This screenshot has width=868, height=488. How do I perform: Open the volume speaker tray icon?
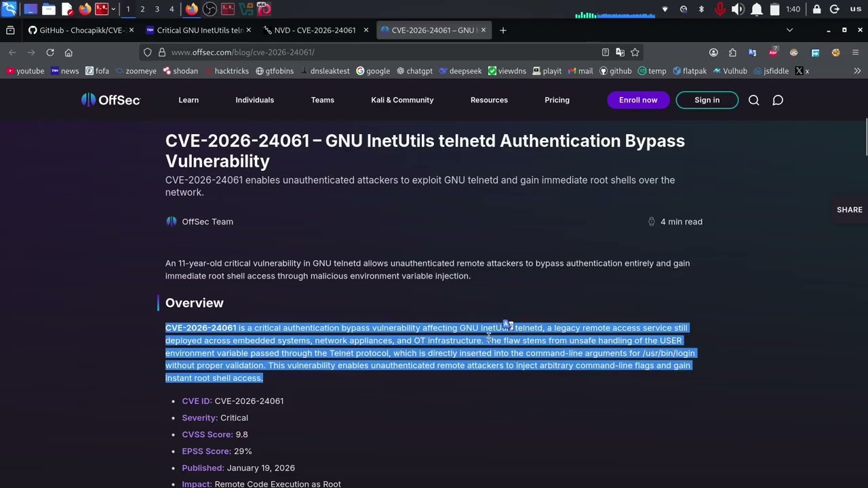click(738, 9)
